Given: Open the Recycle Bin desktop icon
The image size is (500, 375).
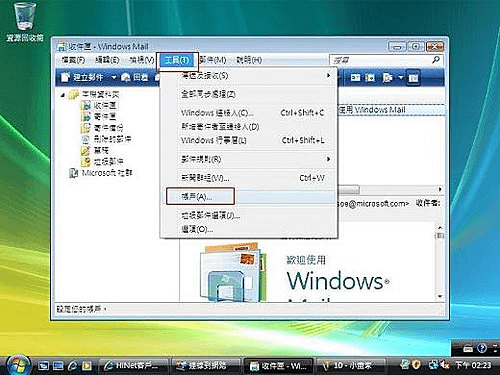Looking at the screenshot, I should click(x=25, y=22).
